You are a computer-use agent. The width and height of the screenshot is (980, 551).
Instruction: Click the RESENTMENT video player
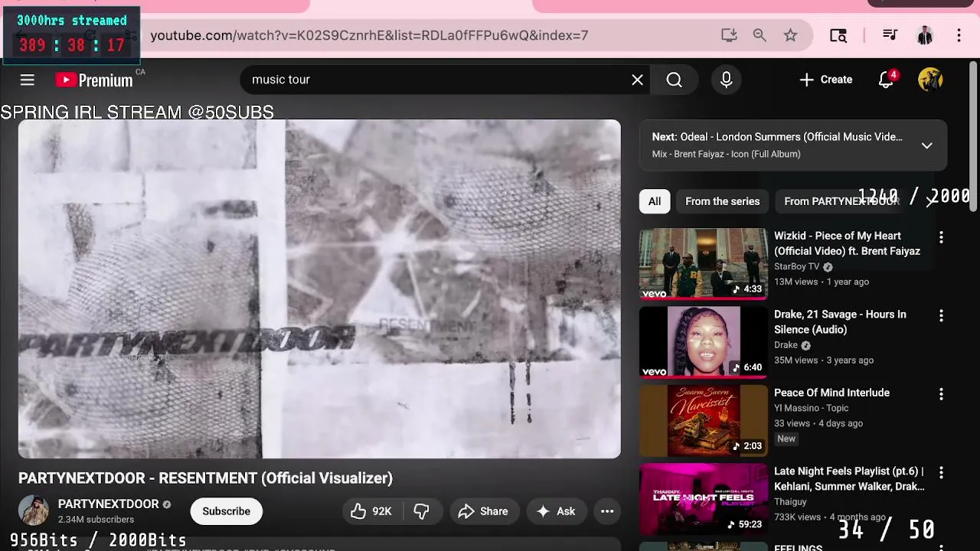tap(319, 289)
